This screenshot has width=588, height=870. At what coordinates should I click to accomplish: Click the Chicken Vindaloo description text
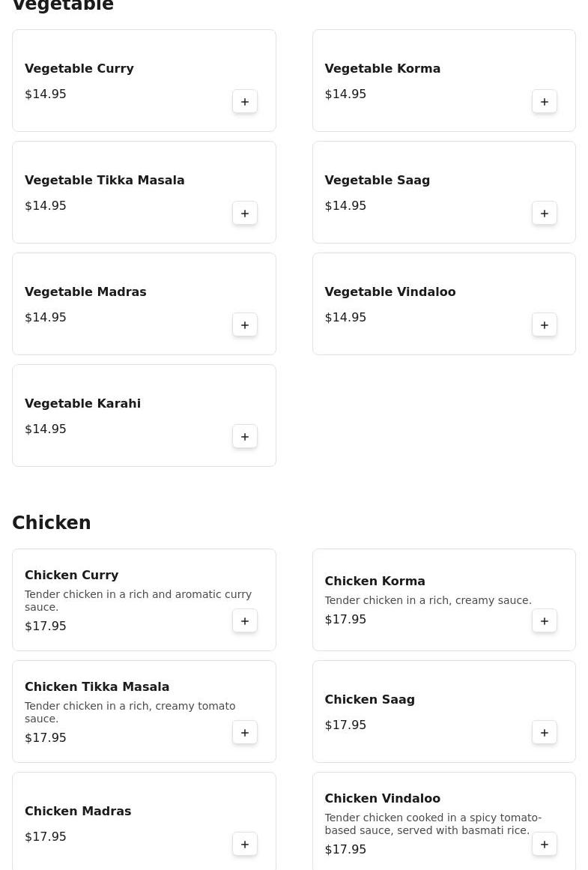[433, 824]
